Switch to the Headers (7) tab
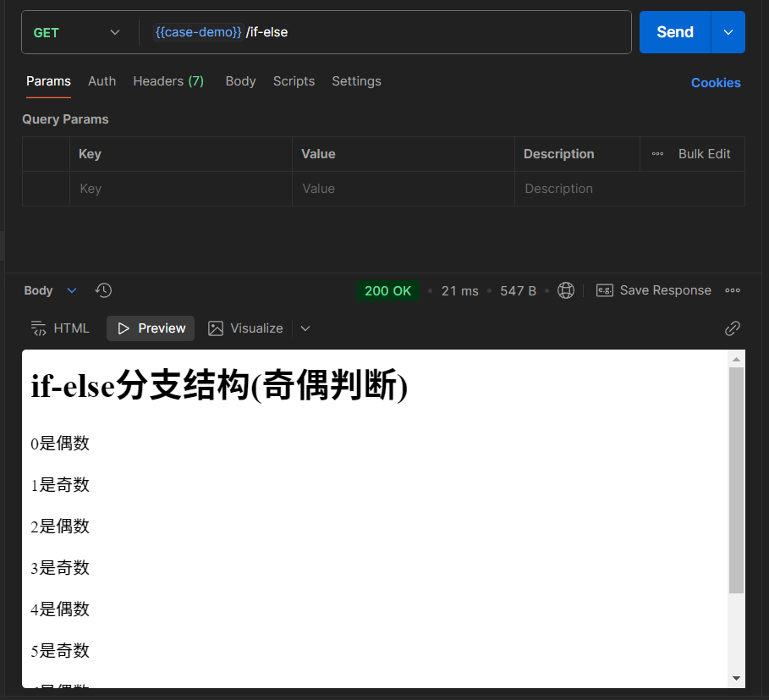The height and width of the screenshot is (700, 769). (x=168, y=81)
